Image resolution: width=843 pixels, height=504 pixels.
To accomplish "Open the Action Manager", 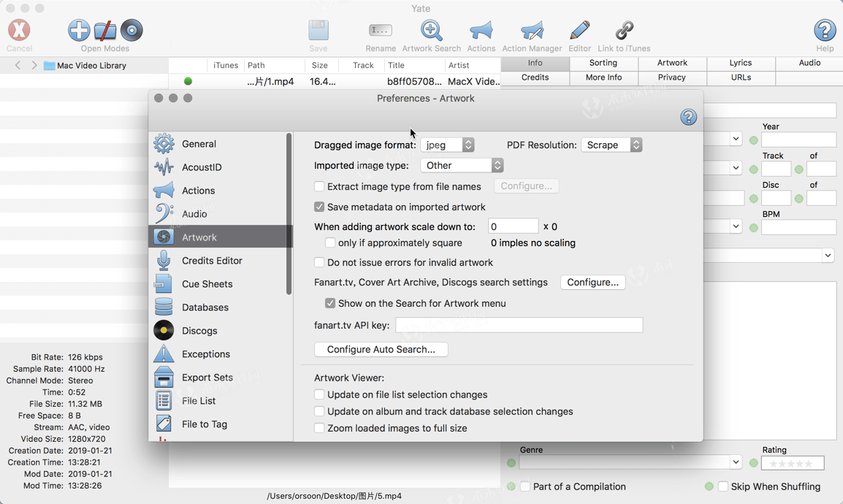I will click(532, 31).
